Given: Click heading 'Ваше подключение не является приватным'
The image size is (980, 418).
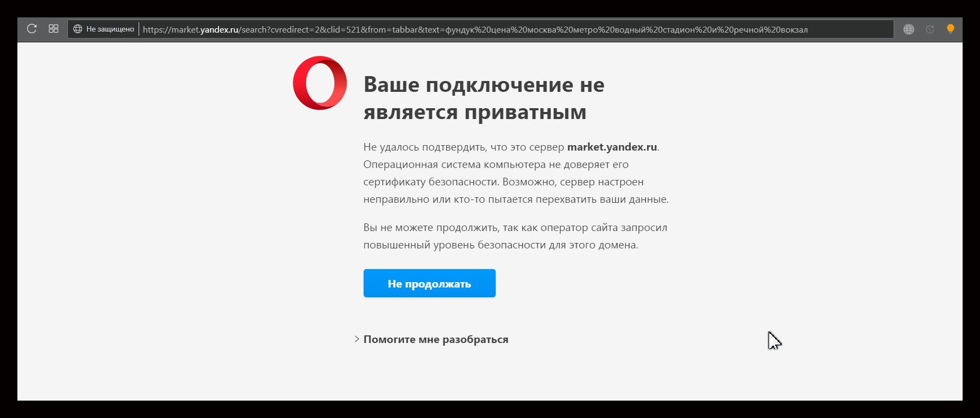Looking at the screenshot, I should (484, 98).
